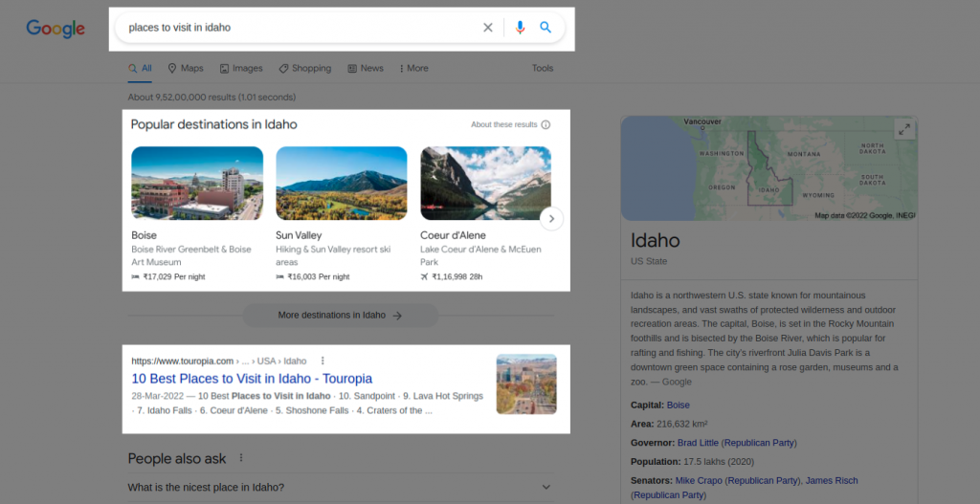The height and width of the screenshot is (504, 980).
Task: Open the Shopping tab
Action: click(305, 68)
